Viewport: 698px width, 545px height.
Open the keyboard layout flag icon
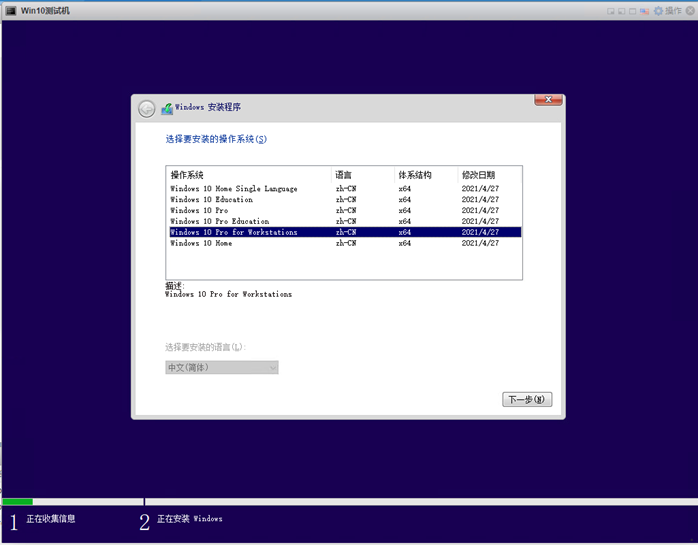click(x=644, y=11)
